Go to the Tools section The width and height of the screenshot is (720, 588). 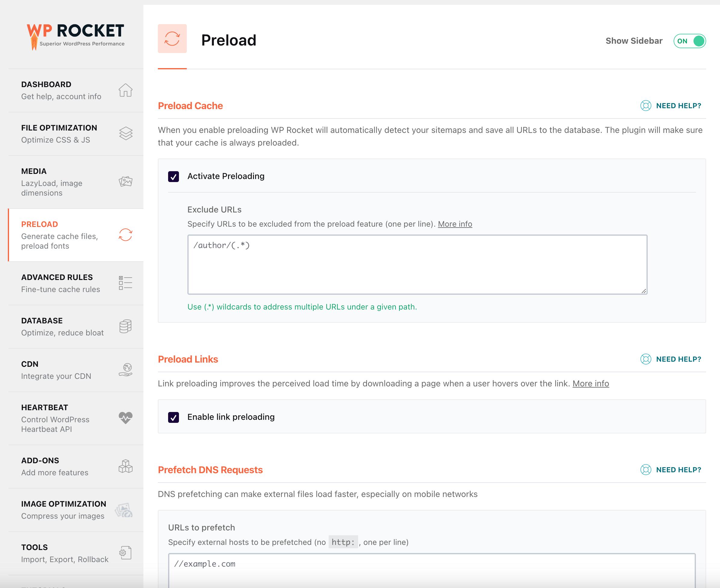76,553
